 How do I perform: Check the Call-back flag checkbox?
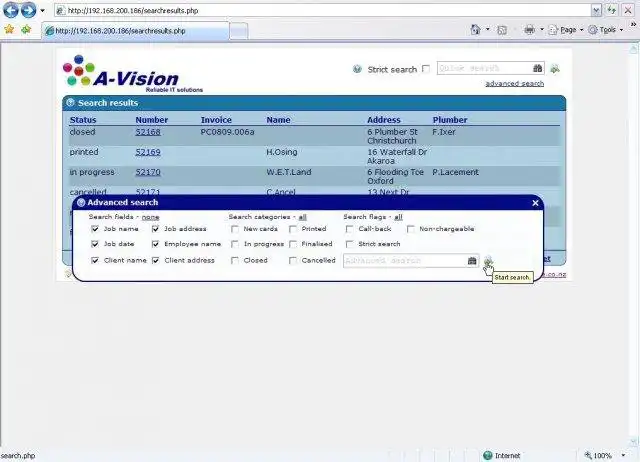pyautogui.click(x=349, y=229)
